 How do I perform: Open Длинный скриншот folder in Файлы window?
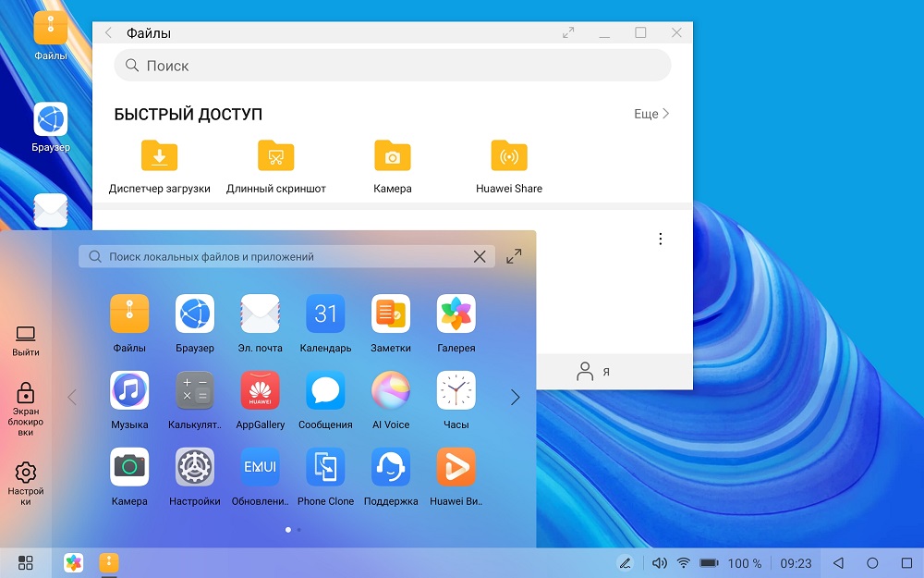tap(275, 156)
